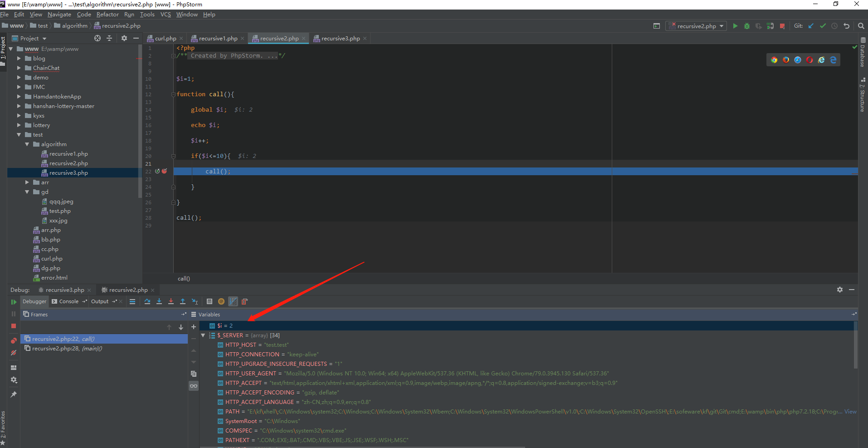Open page in Firefox browser

[x=786, y=60]
